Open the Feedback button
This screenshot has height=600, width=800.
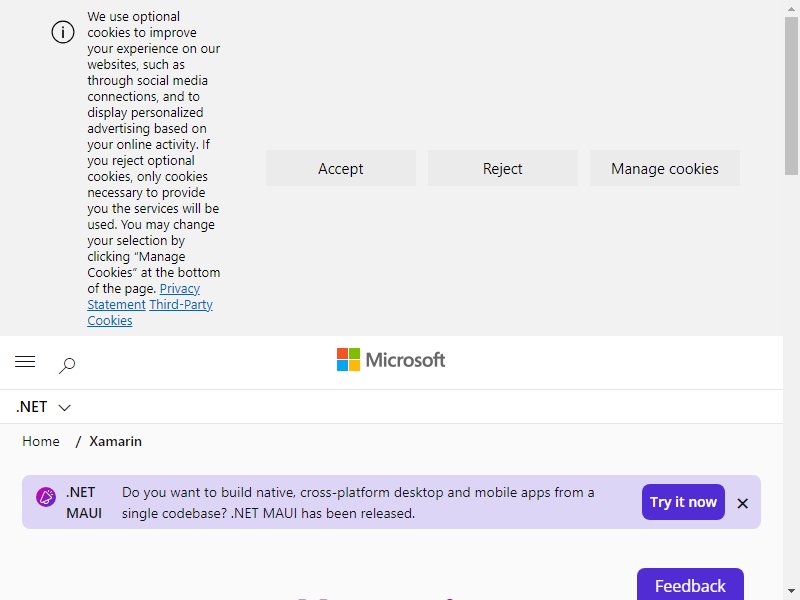(690, 585)
